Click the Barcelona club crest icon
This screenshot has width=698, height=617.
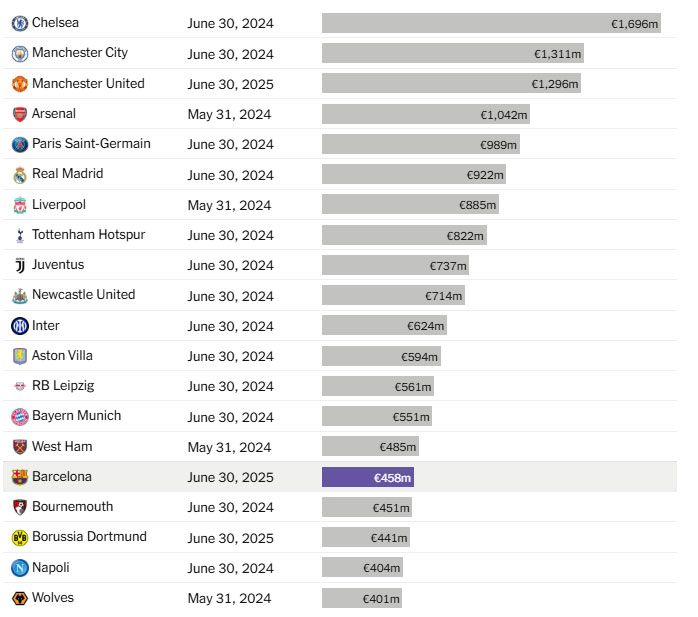20,477
